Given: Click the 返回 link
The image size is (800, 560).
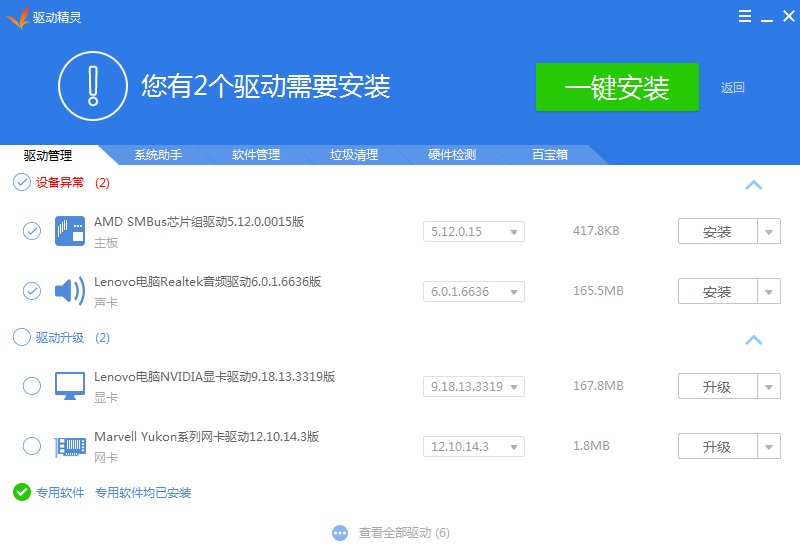Looking at the screenshot, I should tap(733, 88).
